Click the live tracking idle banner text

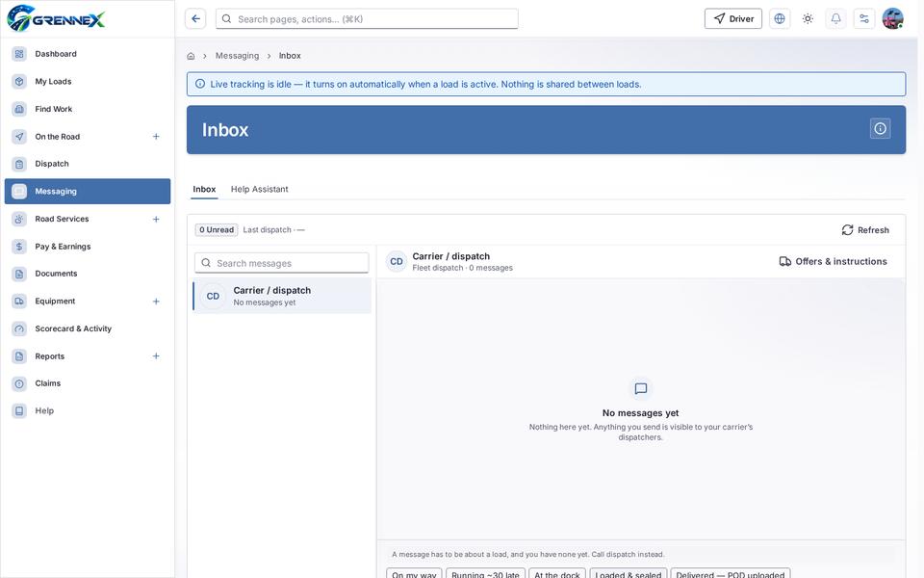425,85
